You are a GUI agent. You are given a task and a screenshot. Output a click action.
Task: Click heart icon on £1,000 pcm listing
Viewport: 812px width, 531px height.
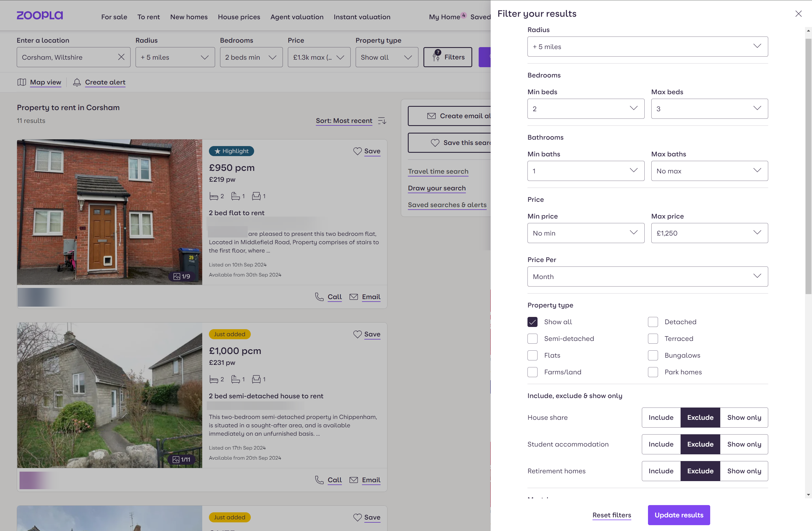[357, 334]
